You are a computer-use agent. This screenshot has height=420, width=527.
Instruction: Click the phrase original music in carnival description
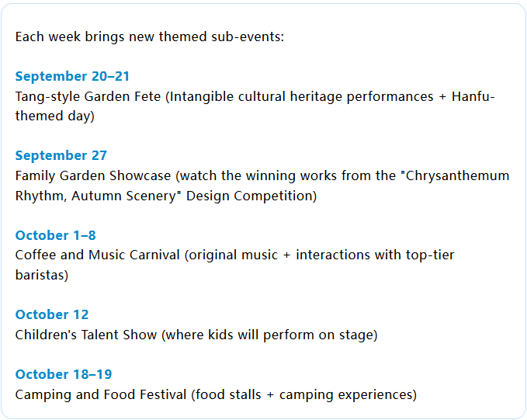point(234,255)
